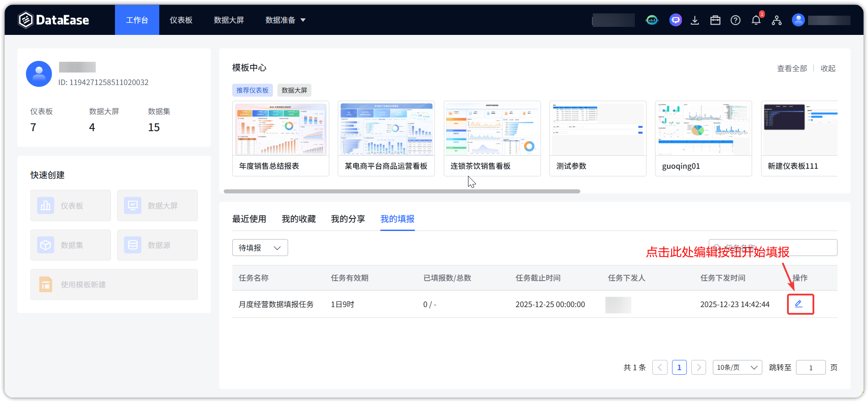
Task: Click the 查看全部 link
Action: point(791,68)
